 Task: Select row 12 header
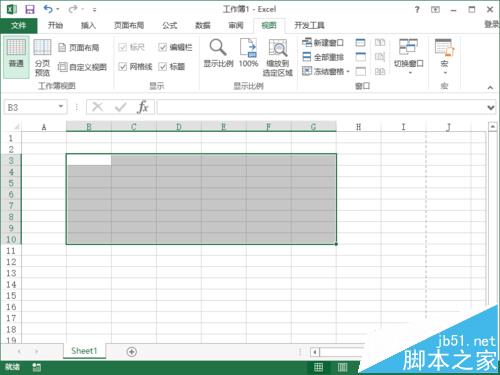coord(11,262)
